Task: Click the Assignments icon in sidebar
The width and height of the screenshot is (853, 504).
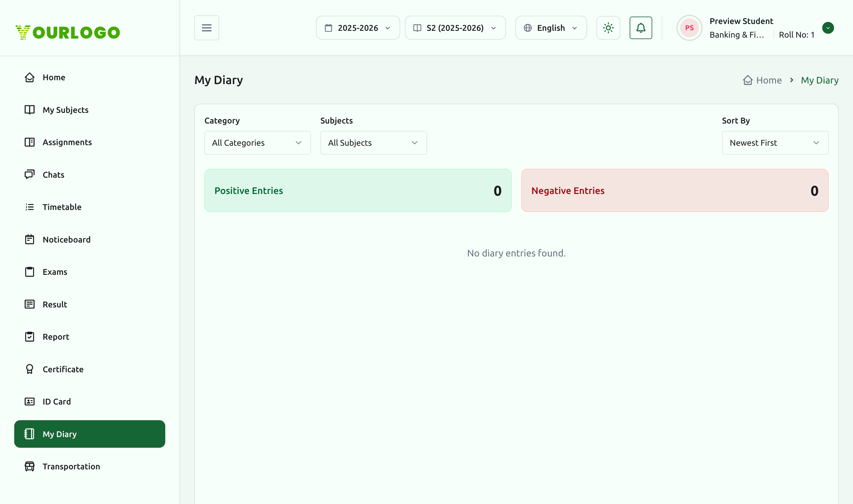Action: pyautogui.click(x=30, y=142)
